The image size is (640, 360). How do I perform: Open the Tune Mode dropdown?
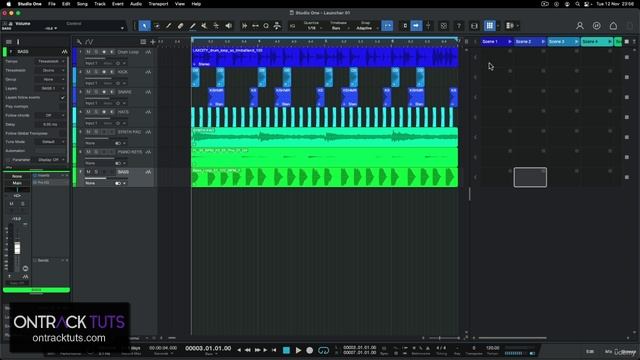[50, 142]
